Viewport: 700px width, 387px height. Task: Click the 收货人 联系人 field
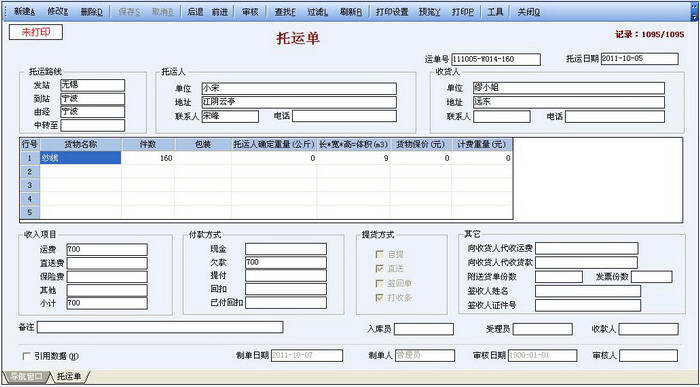(x=502, y=117)
